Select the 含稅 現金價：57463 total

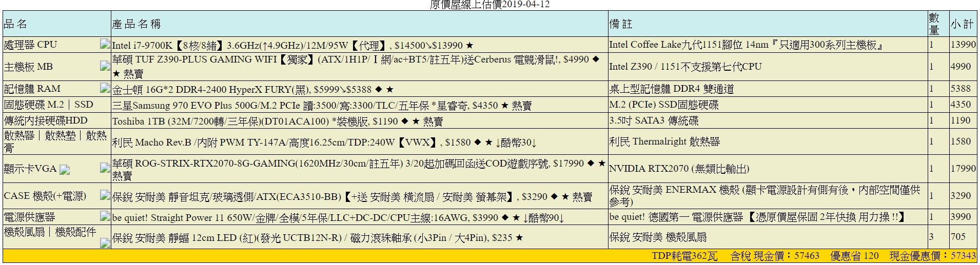pyautogui.click(x=775, y=256)
